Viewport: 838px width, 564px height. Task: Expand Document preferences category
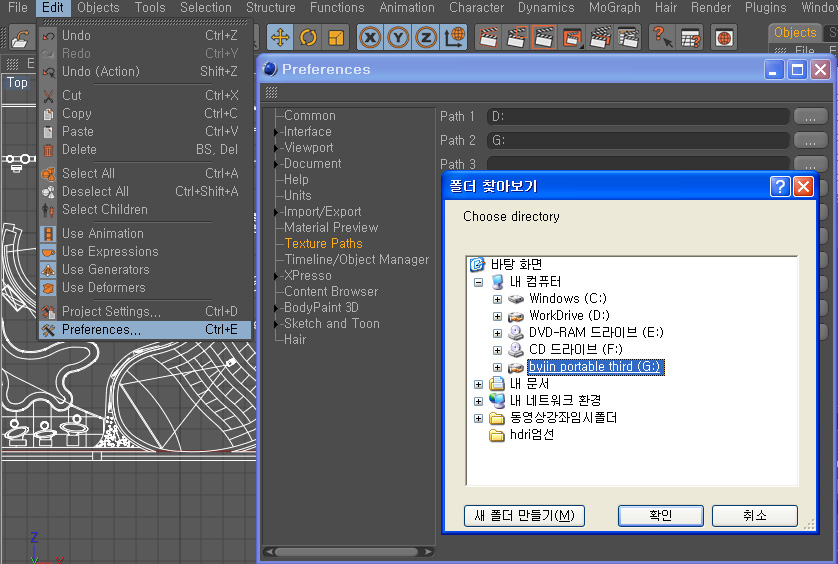click(x=276, y=164)
